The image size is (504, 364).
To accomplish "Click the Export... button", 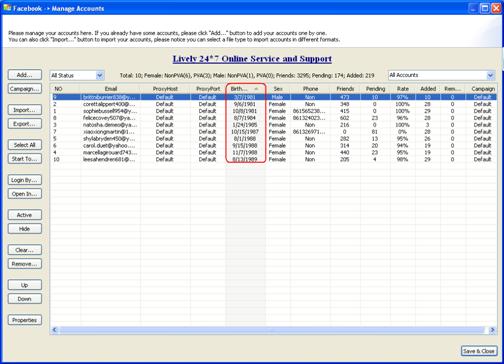I will tap(25, 124).
